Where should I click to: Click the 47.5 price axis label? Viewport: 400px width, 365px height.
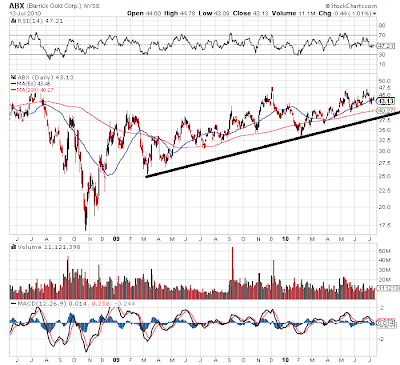click(385, 88)
